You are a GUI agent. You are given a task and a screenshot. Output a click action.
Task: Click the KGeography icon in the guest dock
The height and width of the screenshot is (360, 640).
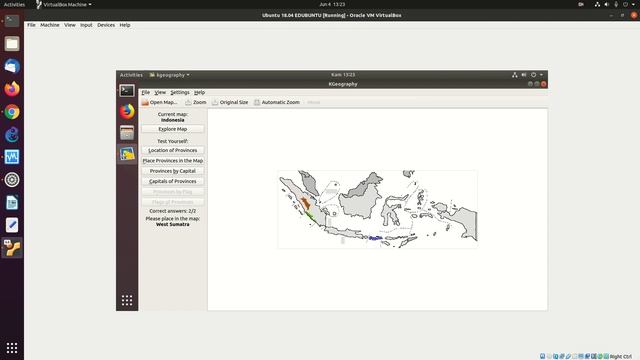tap(127, 154)
